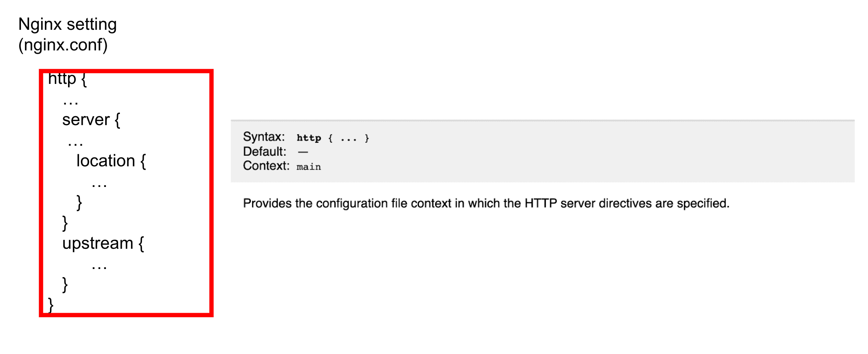Click the '(nginx.conf)' subtitle text
Image resolution: width=868 pixels, height=354 pixels.
click(63, 45)
